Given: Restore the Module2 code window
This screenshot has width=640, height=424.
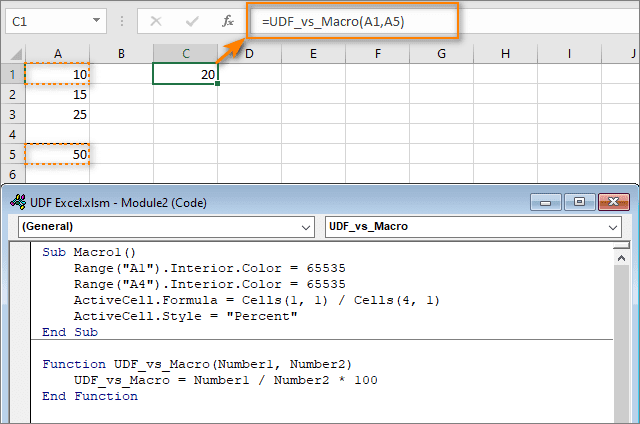Looking at the screenshot, I should (x=579, y=202).
